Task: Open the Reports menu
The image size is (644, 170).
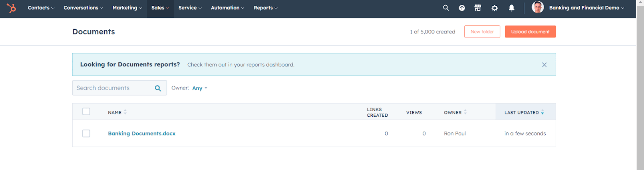Action: 265,8
